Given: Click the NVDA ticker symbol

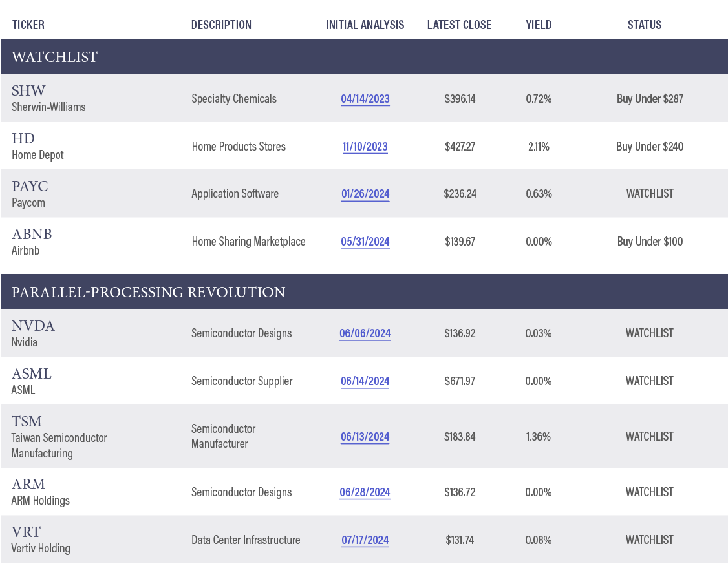Looking at the screenshot, I should 33,326.
